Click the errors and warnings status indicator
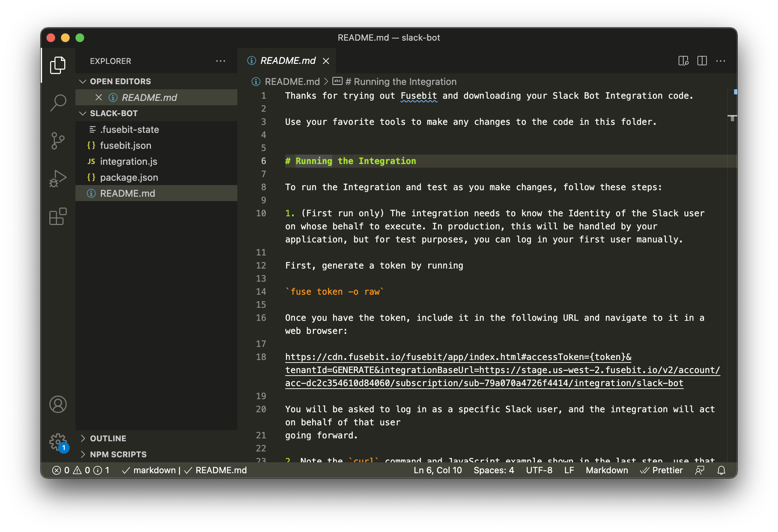This screenshot has width=778, height=532. [x=81, y=470]
